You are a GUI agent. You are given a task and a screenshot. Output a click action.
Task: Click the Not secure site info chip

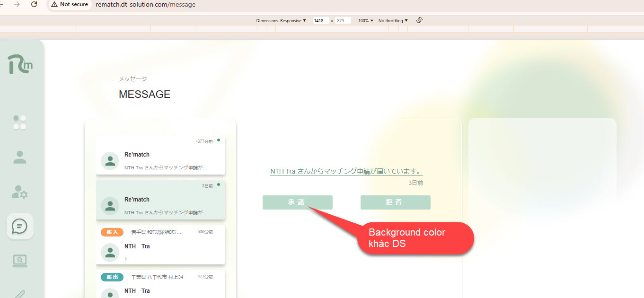[70, 4]
